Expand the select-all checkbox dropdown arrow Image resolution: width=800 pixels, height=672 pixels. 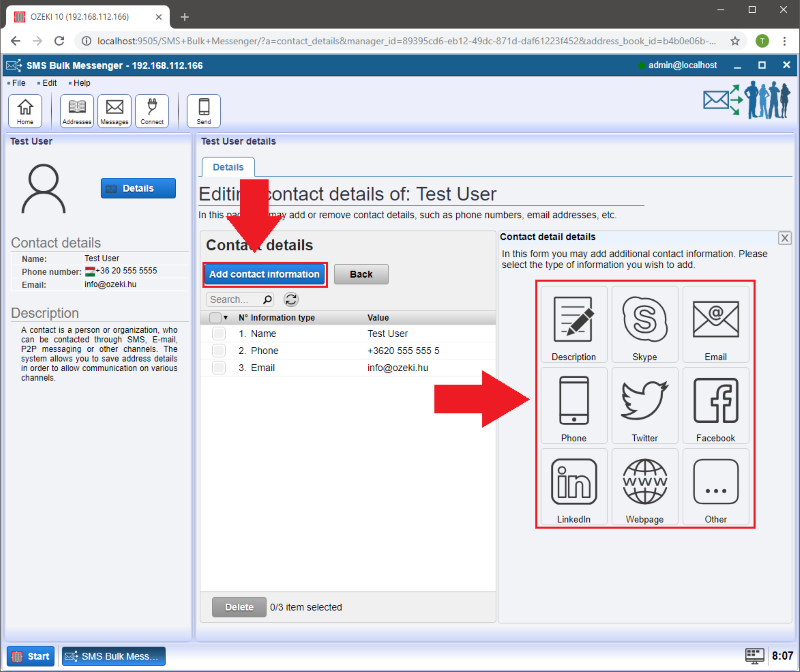click(x=227, y=318)
